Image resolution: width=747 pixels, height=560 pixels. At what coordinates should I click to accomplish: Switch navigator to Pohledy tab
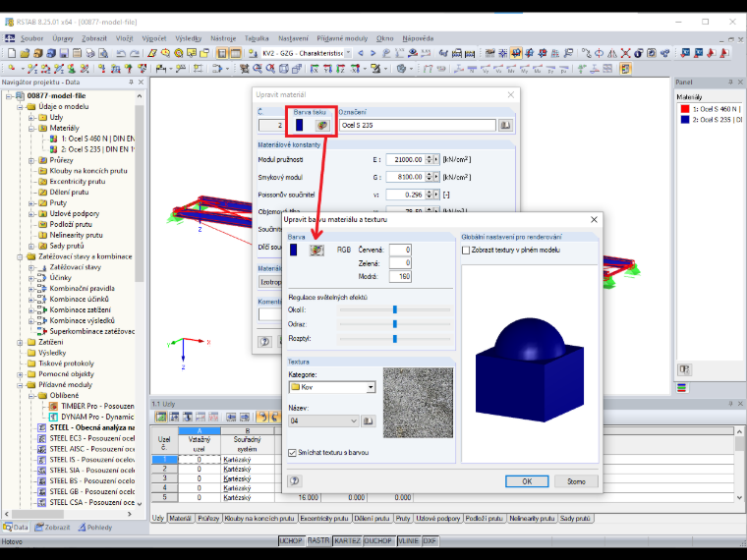pos(95,528)
